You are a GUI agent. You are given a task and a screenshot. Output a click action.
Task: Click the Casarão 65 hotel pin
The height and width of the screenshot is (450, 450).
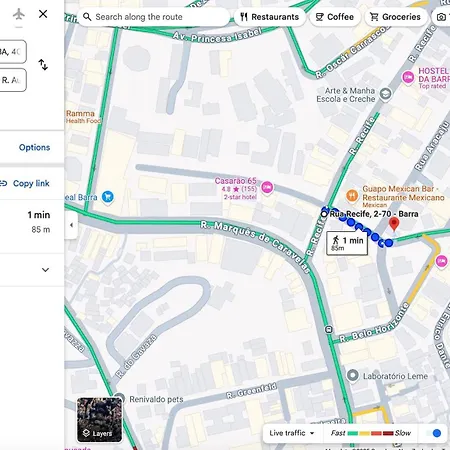click(x=267, y=187)
